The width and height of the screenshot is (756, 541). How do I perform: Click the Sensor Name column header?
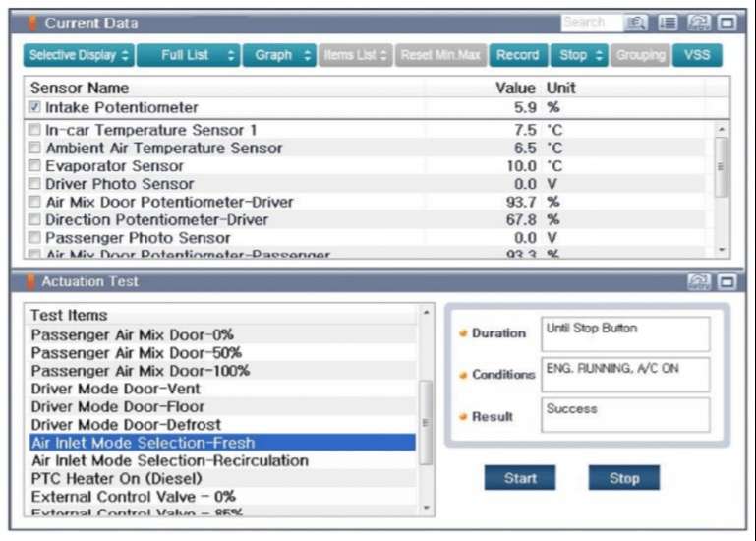pyautogui.click(x=80, y=88)
